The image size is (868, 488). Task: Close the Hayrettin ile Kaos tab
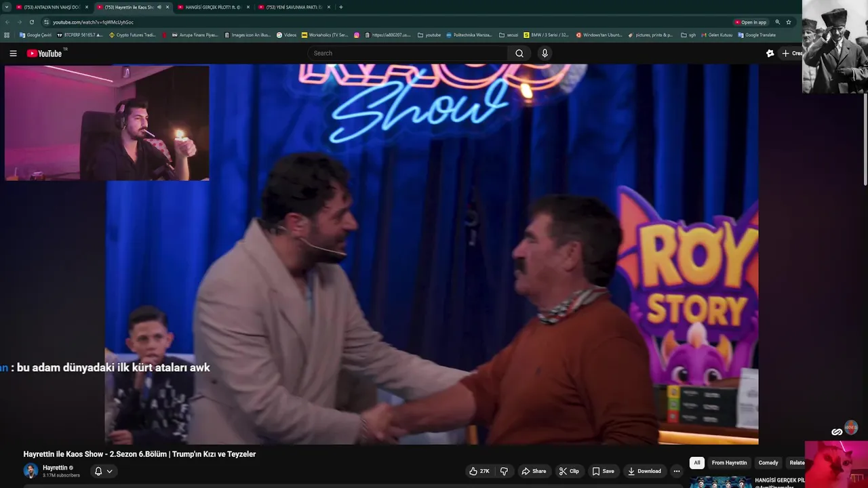(x=167, y=7)
